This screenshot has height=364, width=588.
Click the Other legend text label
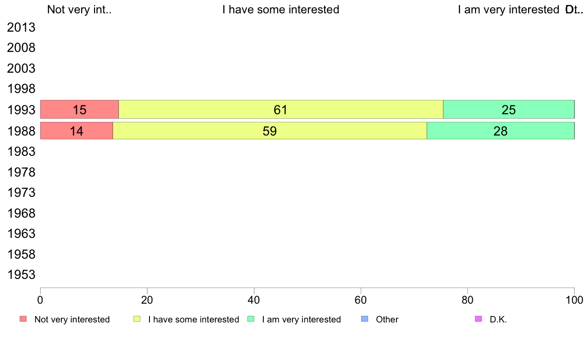[x=387, y=319]
